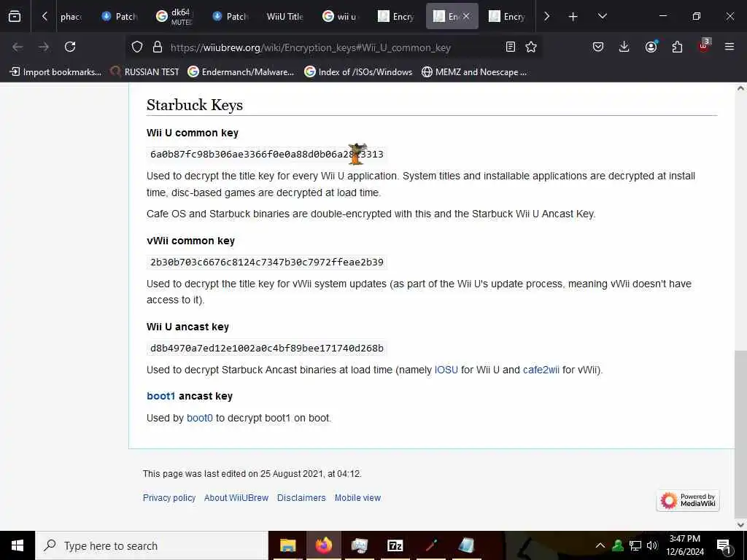747x560 pixels.
Task: Open the About WiiUBrew footer link
Action: [x=236, y=497]
